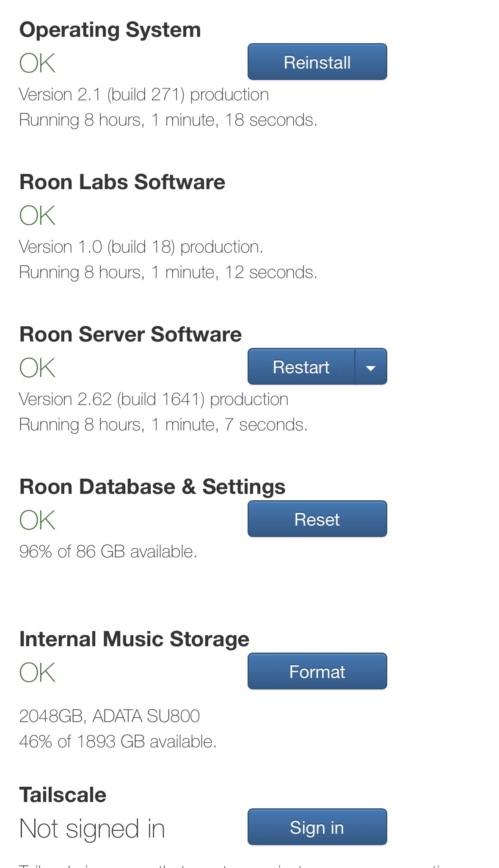Click the 96% of 86 GB available text

[x=108, y=552]
